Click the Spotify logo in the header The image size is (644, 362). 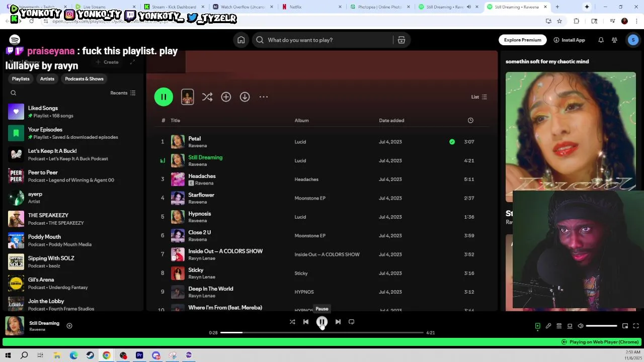[15, 40]
